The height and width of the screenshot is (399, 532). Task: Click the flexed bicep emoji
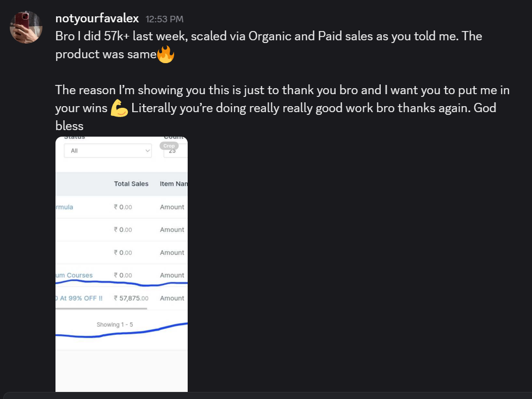119,108
